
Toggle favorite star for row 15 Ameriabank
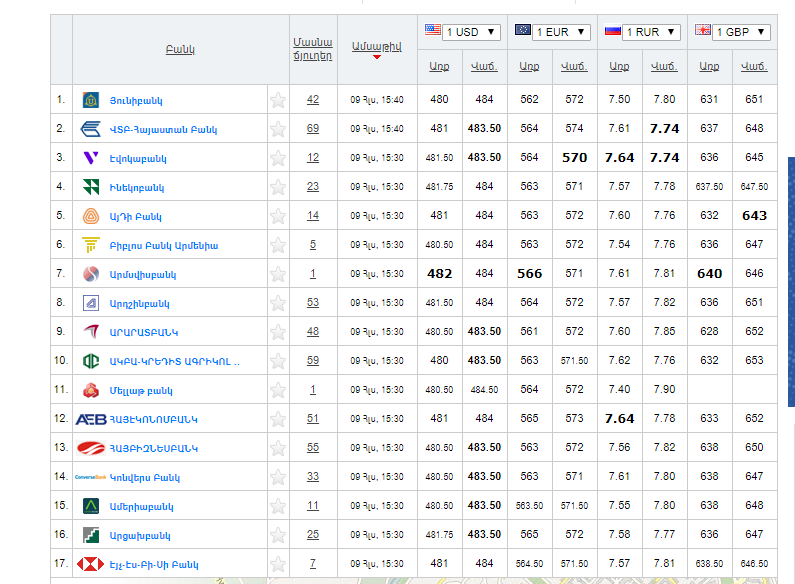tap(278, 506)
